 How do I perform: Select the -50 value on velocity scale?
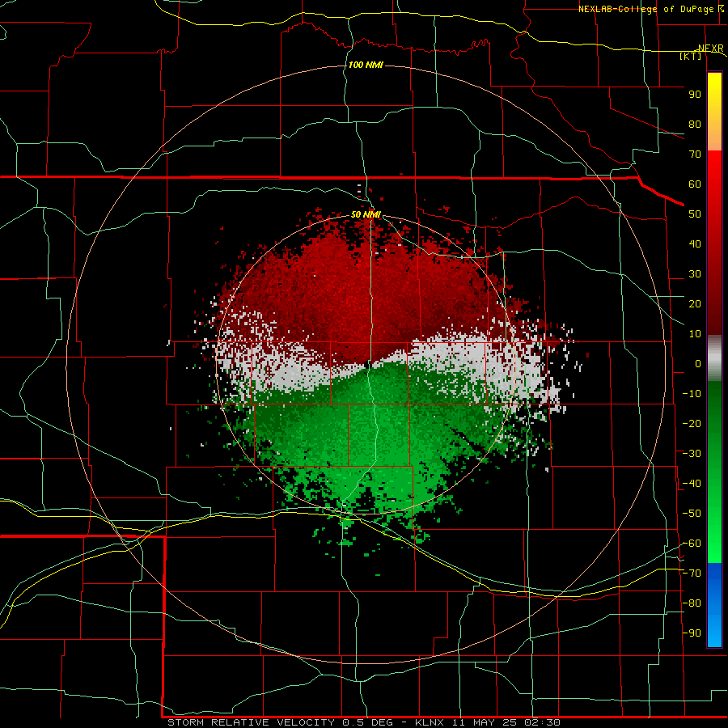692,514
